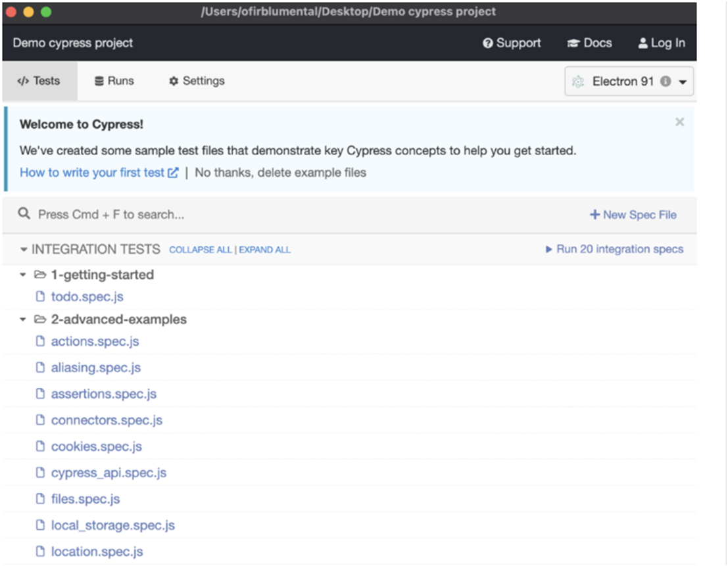Image resolution: width=728 pixels, height=566 pixels.
Task: Click the search magnifier icon
Action: (24, 214)
